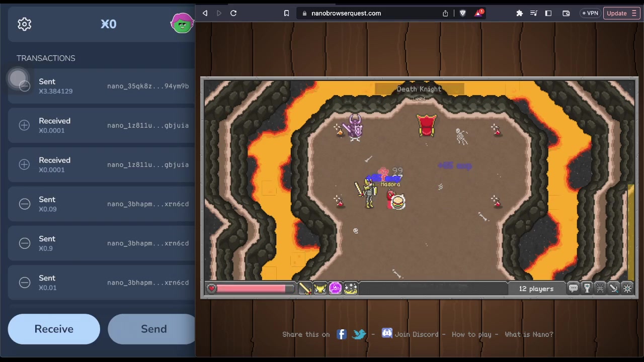Open the green-faced account avatar
This screenshot has width=644, height=362.
point(182,24)
